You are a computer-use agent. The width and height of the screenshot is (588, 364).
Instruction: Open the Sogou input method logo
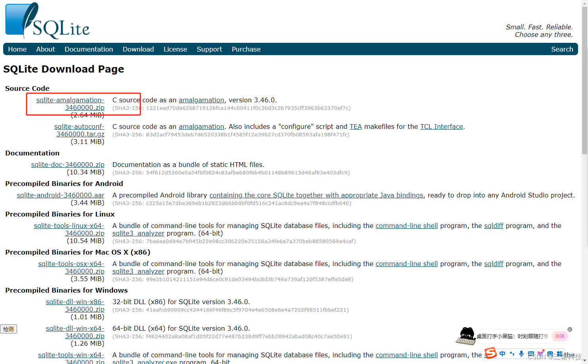[x=490, y=353]
